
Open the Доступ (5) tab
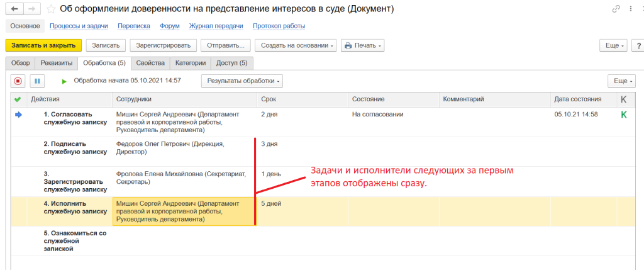233,63
